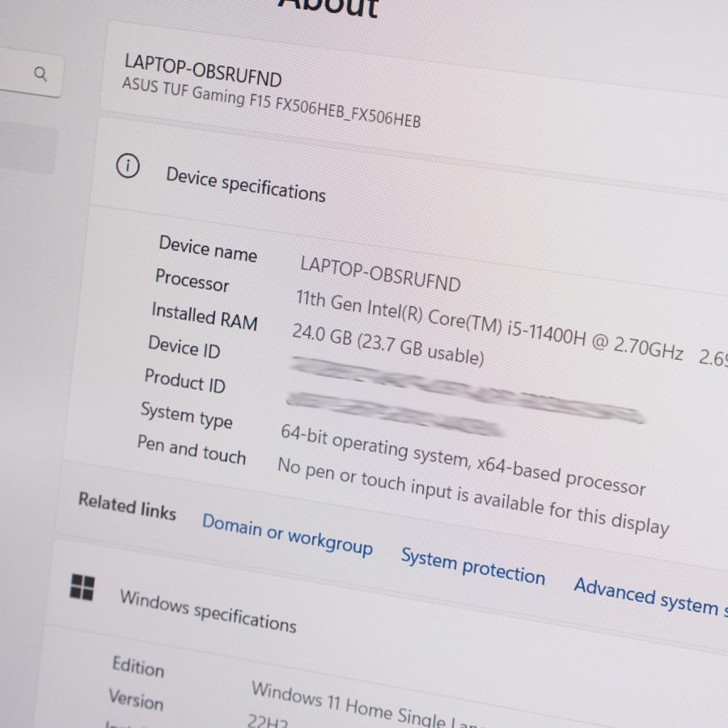Open the System protection link
Screen dimensions: 728x728
tap(472, 565)
